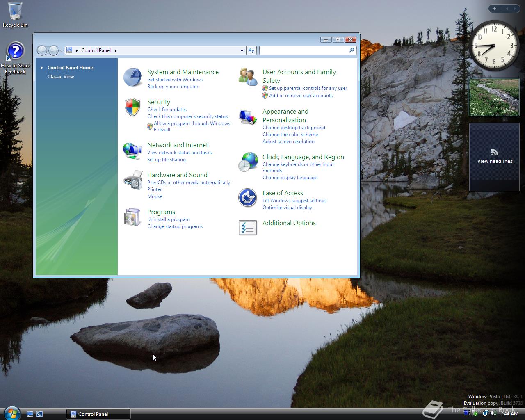Open the Appearance and Personalization monitor icon
The image size is (525, 420).
[248, 117]
